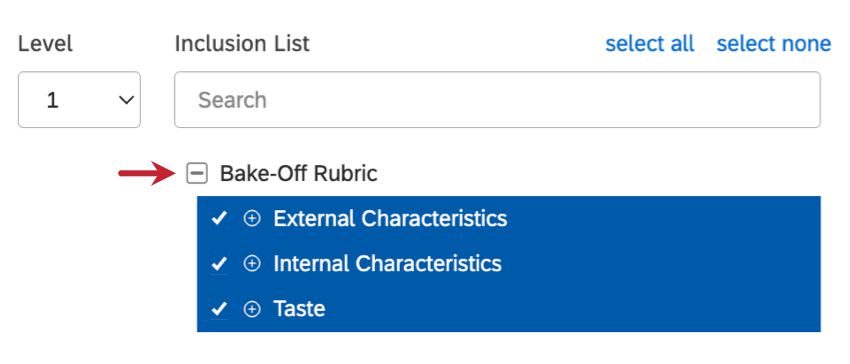Click the value 1 in Level selector

tap(53, 100)
